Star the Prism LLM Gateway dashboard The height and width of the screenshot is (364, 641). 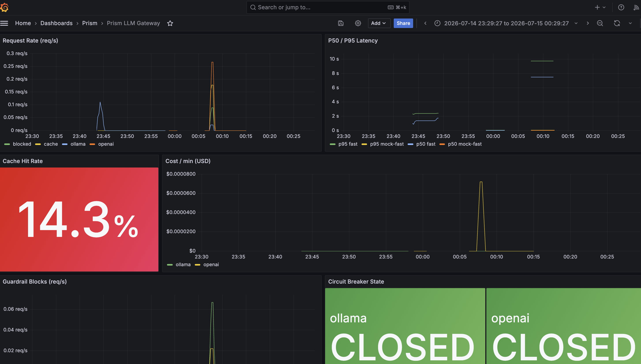pyautogui.click(x=170, y=23)
